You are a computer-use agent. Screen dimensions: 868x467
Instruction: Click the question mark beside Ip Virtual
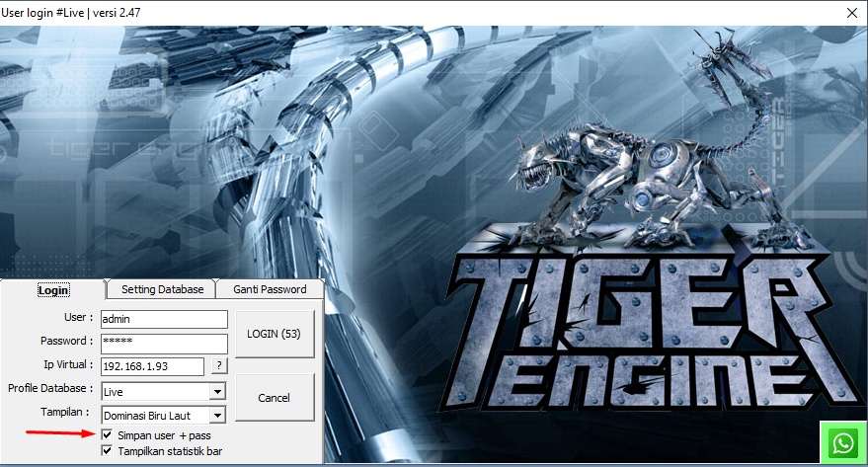(x=219, y=366)
